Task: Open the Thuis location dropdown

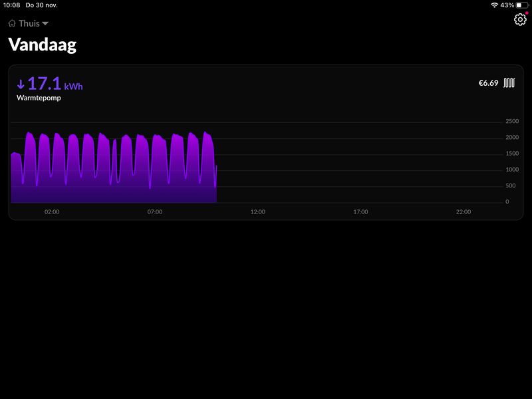Action: click(x=29, y=23)
